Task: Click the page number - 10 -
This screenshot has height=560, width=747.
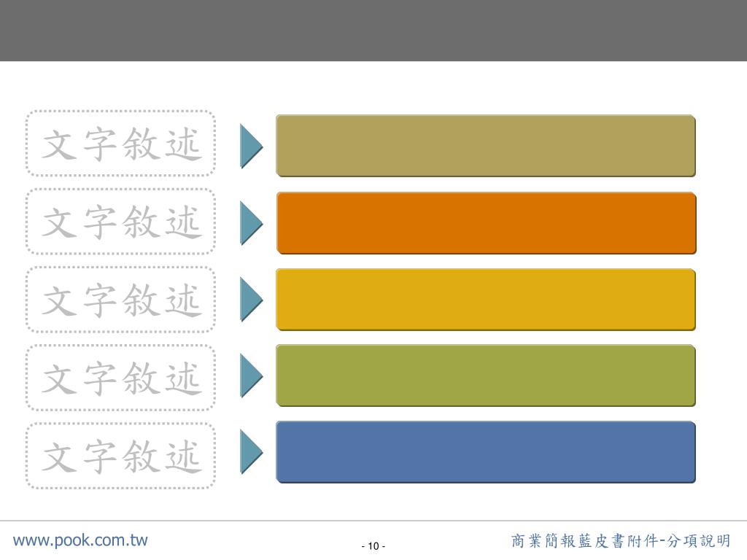Action: click(x=373, y=546)
